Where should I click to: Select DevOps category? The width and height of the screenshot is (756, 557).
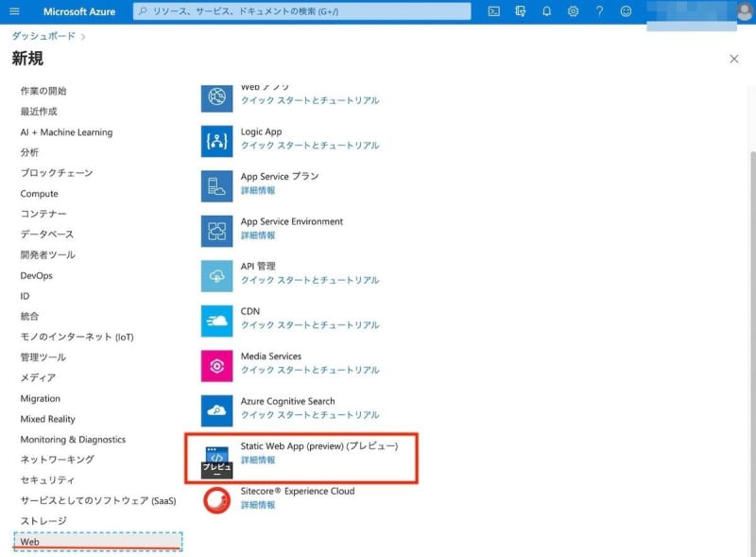click(x=36, y=275)
